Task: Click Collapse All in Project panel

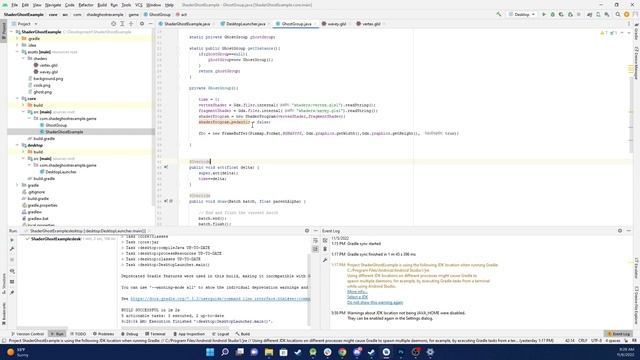Action: [x=131, y=24]
